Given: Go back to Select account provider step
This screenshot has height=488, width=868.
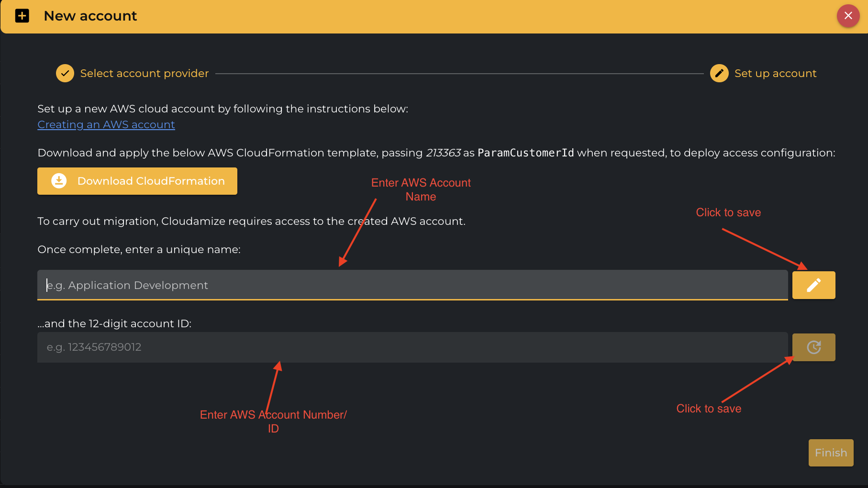Looking at the screenshot, I should 144,73.
